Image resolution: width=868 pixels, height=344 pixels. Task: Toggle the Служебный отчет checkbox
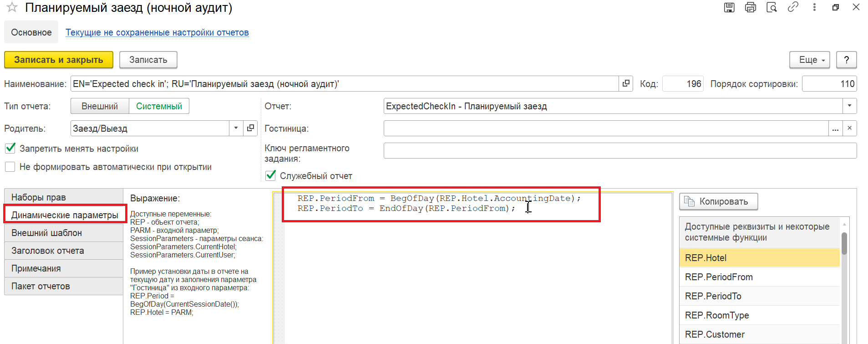tap(270, 175)
